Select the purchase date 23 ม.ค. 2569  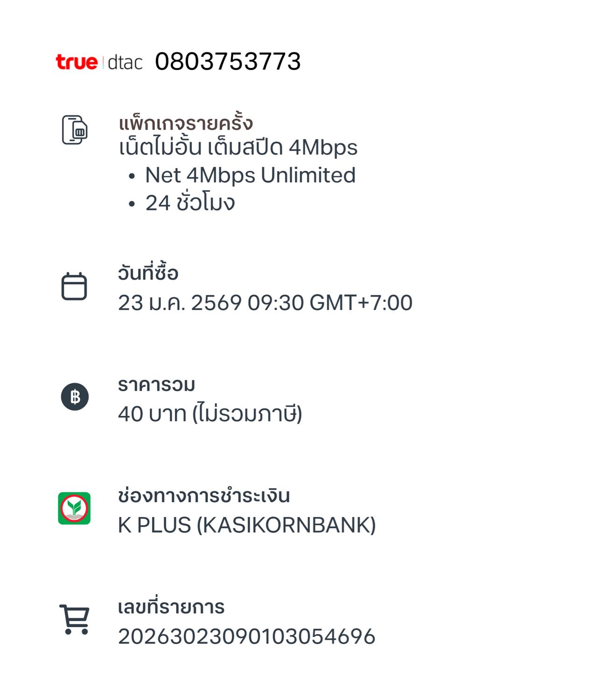180,303
